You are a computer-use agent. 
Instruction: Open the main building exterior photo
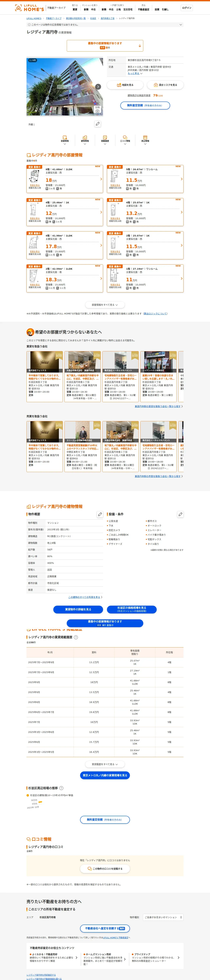coord(64,87)
